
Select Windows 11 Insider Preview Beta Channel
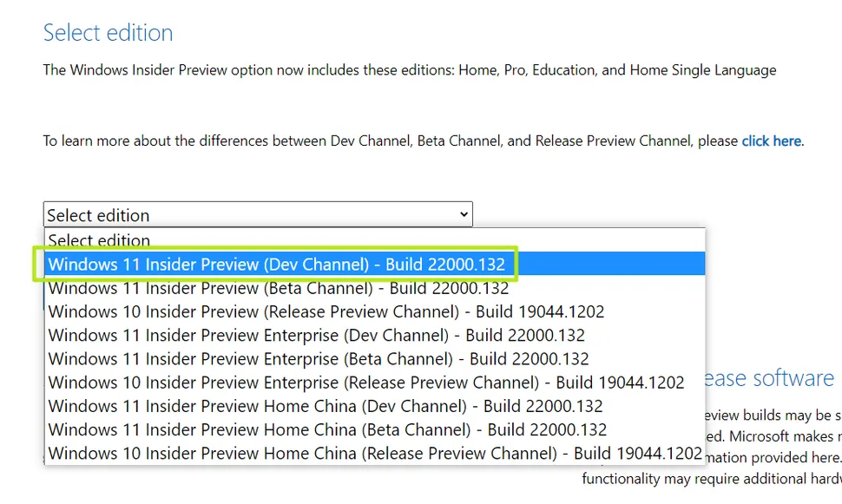[x=374, y=288]
